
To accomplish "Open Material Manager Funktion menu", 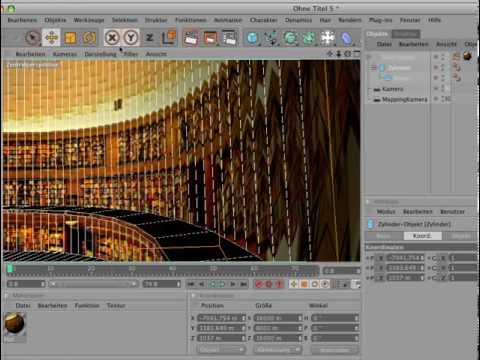I will pos(87,306).
